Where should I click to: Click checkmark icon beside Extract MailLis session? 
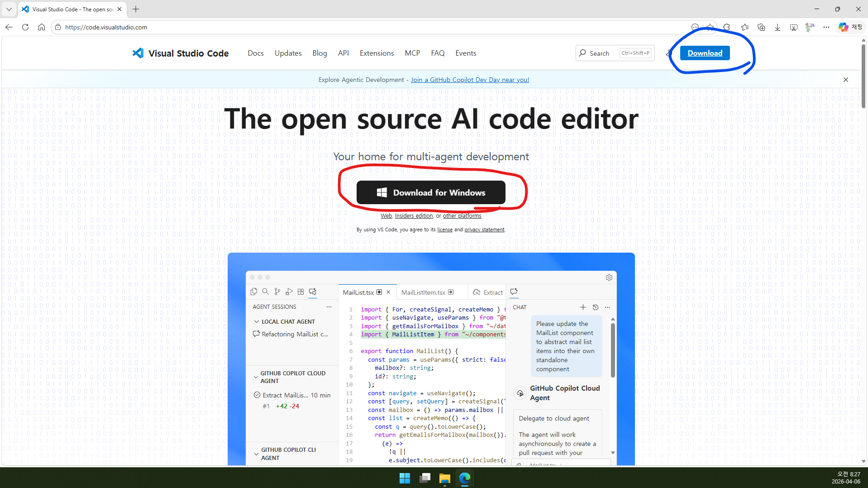257,395
